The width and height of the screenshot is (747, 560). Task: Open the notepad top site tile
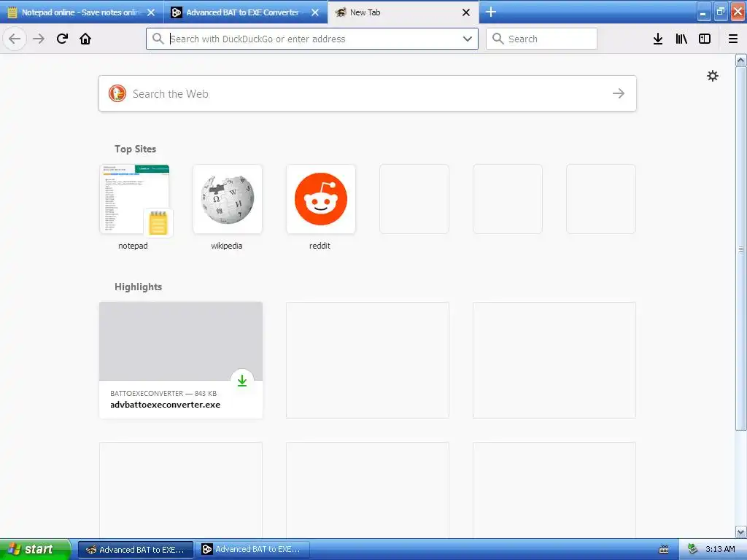coord(134,199)
